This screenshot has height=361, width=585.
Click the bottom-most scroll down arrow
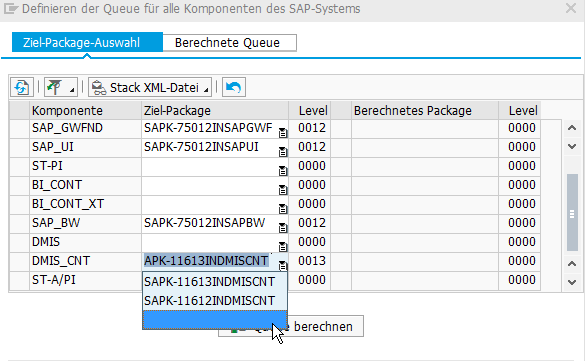click(x=572, y=282)
